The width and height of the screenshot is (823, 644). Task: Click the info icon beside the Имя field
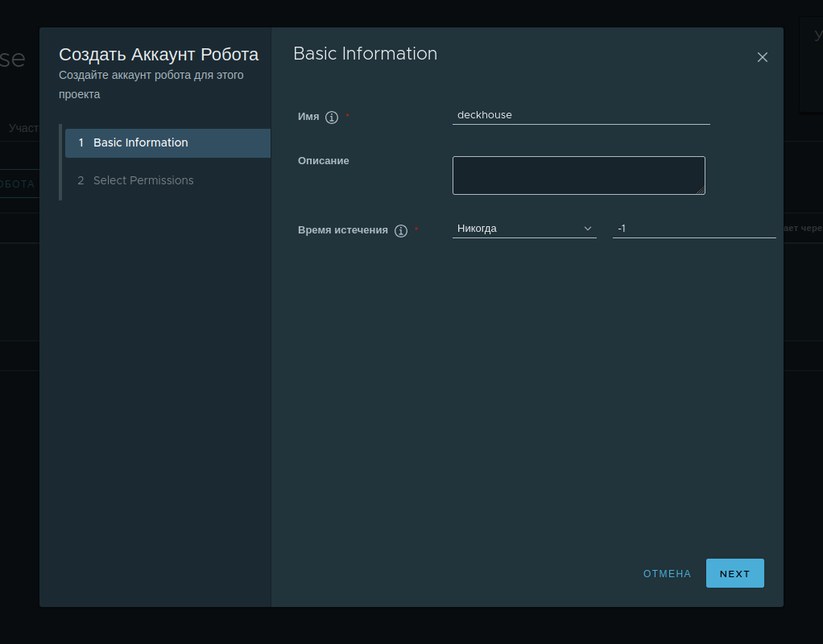coord(332,117)
